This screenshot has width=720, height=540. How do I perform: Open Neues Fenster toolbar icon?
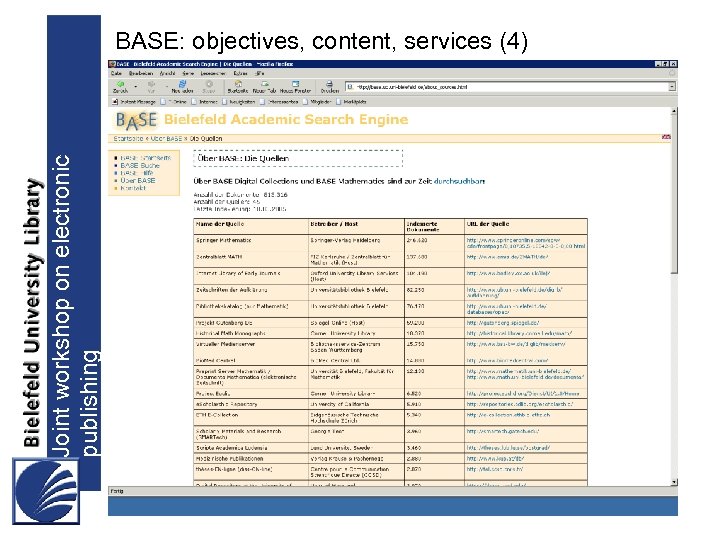(x=295, y=84)
